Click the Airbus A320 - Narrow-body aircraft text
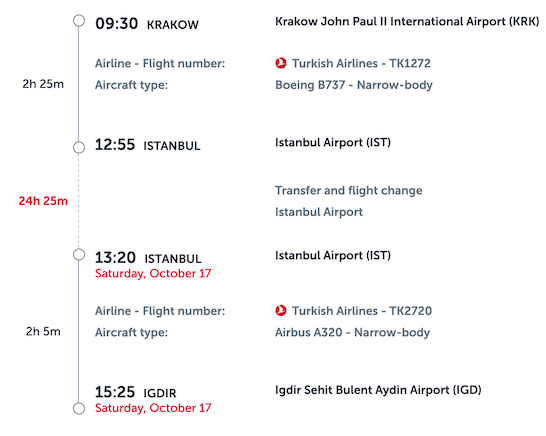This screenshot has width=546, height=436. [x=352, y=332]
